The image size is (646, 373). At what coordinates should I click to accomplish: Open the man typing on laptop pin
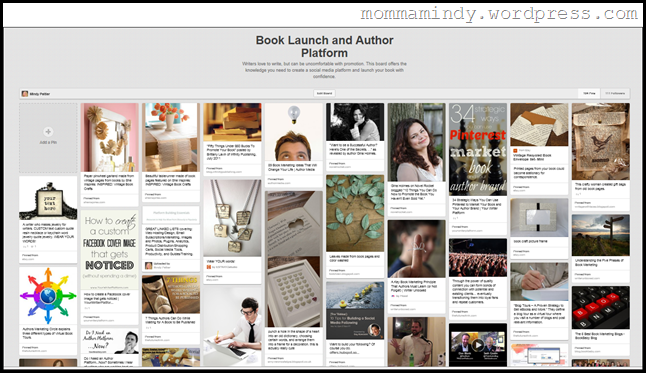point(232,326)
